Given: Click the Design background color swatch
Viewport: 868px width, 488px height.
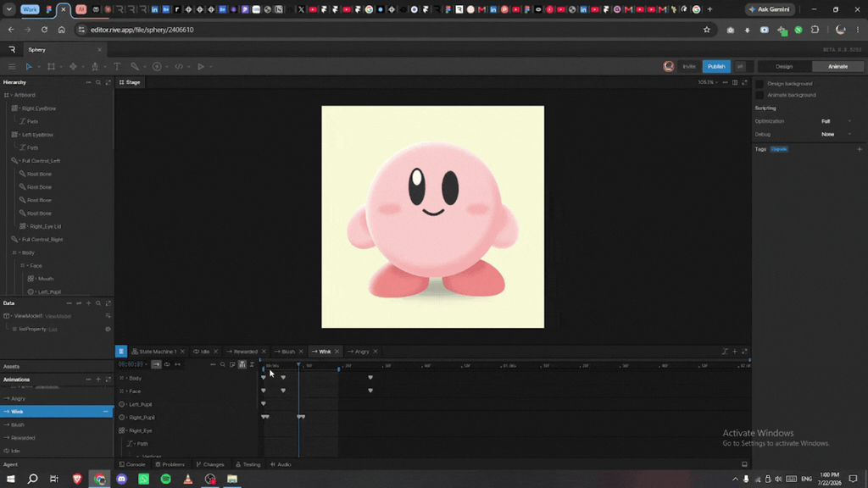Looking at the screenshot, I should tap(759, 84).
